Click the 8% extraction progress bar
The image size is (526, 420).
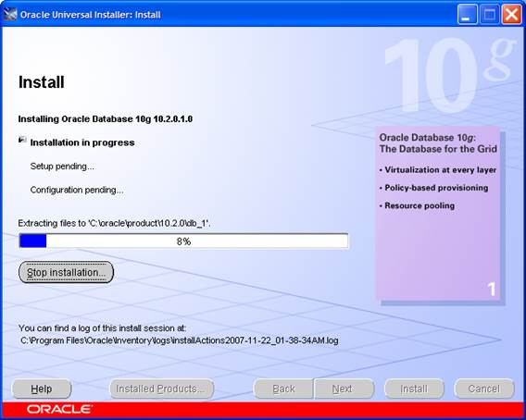[183, 241]
